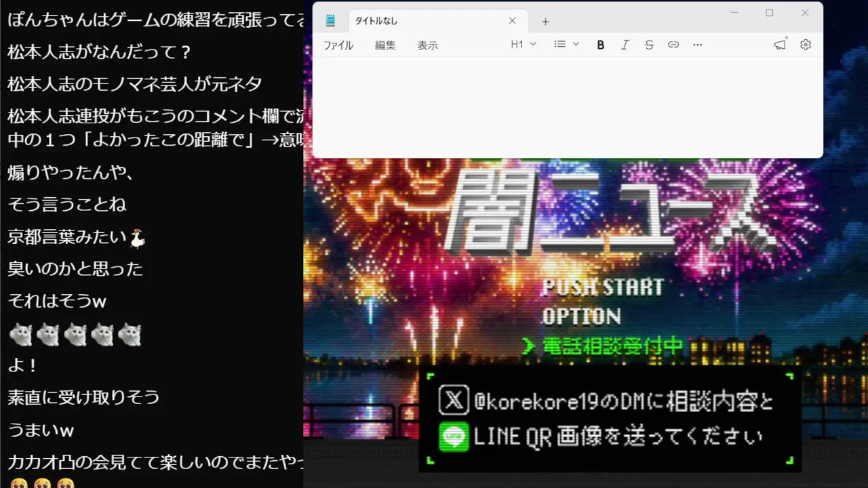The width and height of the screenshot is (868, 488).
Task: Click the chat comment うまいw
Action: click(41, 430)
